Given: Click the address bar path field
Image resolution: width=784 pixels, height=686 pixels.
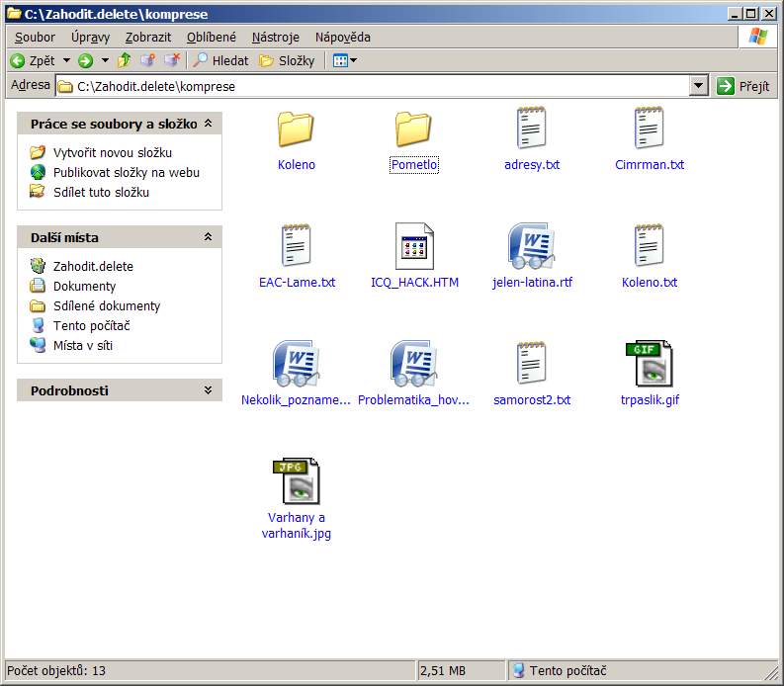Looking at the screenshot, I should pos(376,86).
